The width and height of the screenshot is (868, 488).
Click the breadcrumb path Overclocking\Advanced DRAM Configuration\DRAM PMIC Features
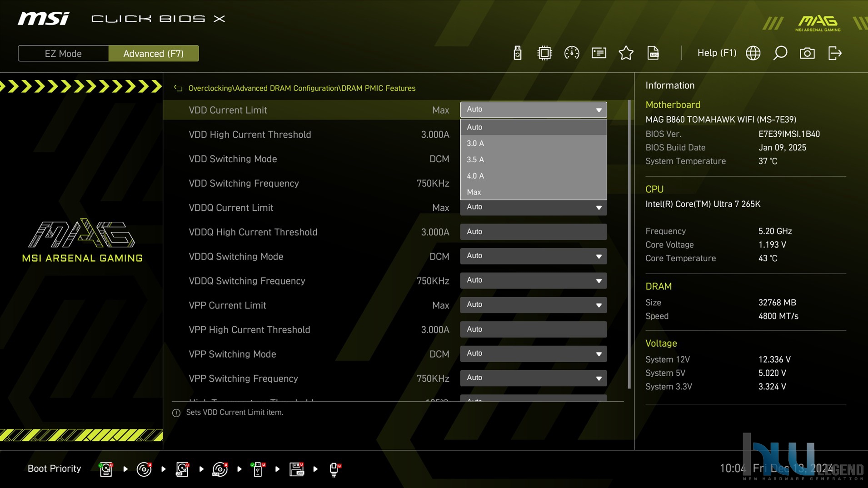(302, 88)
